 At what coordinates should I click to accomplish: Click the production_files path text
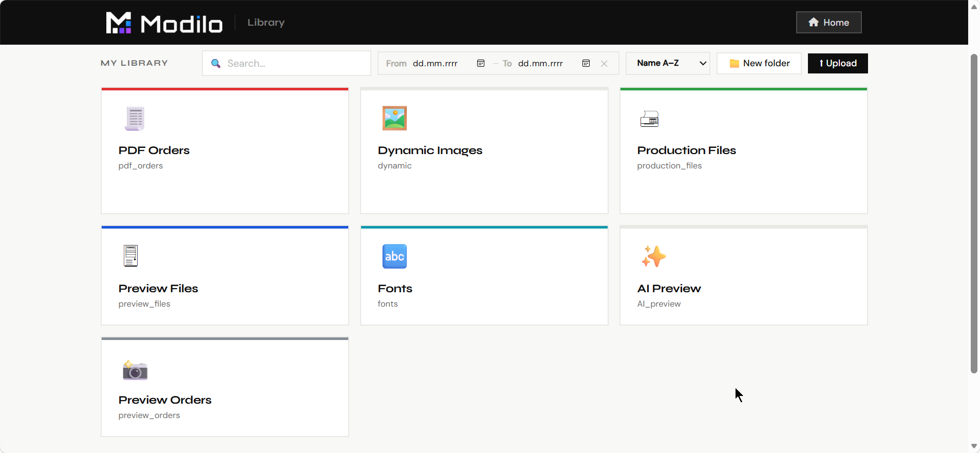point(669,166)
